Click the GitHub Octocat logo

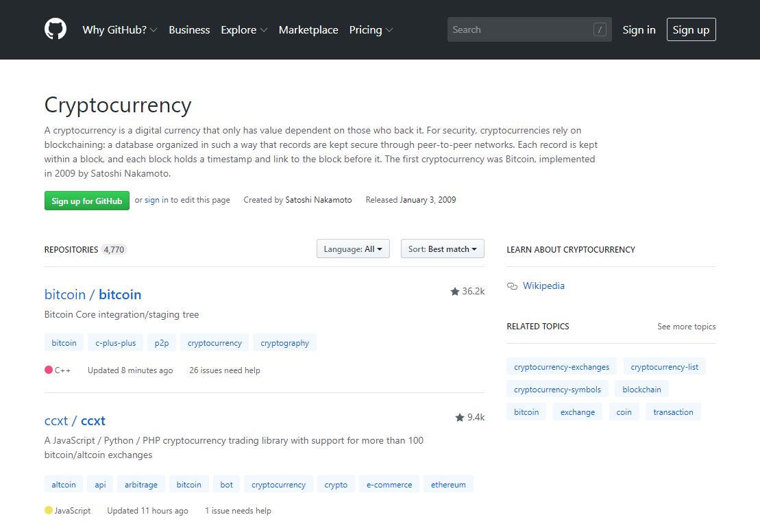point(56,29)
